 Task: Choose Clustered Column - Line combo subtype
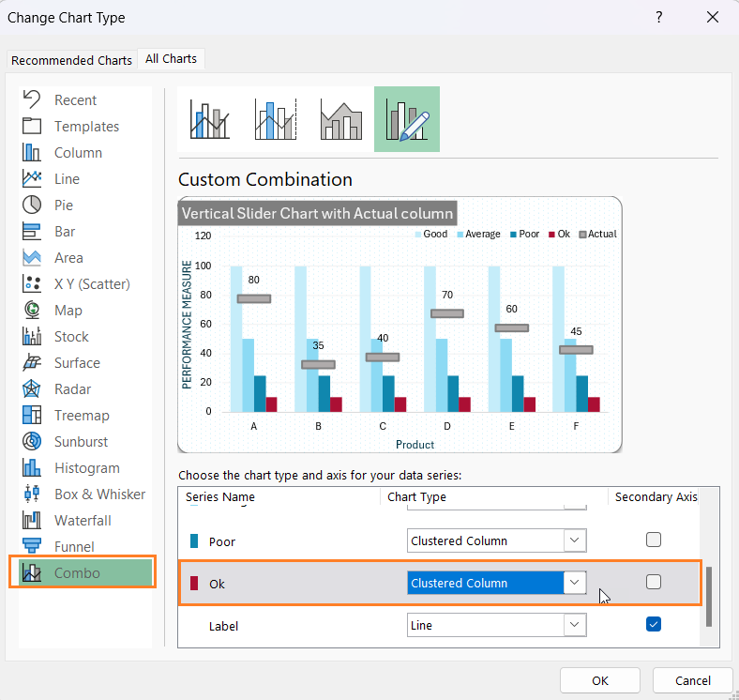click(210, 119)
